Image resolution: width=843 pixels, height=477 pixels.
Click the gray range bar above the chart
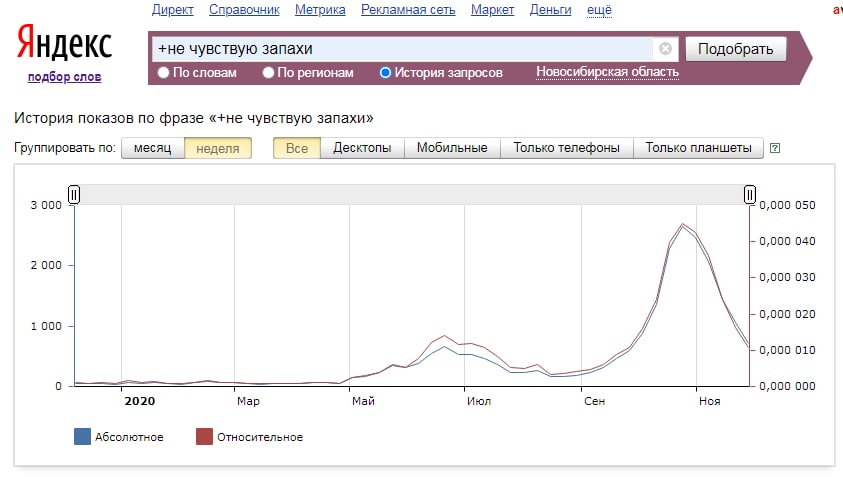pos(412,194)
